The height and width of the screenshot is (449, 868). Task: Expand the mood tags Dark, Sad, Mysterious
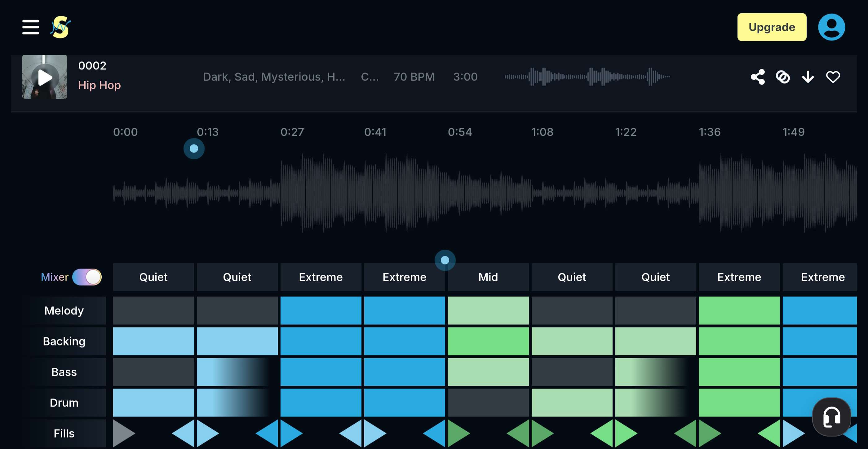click(x=274, y=77)
